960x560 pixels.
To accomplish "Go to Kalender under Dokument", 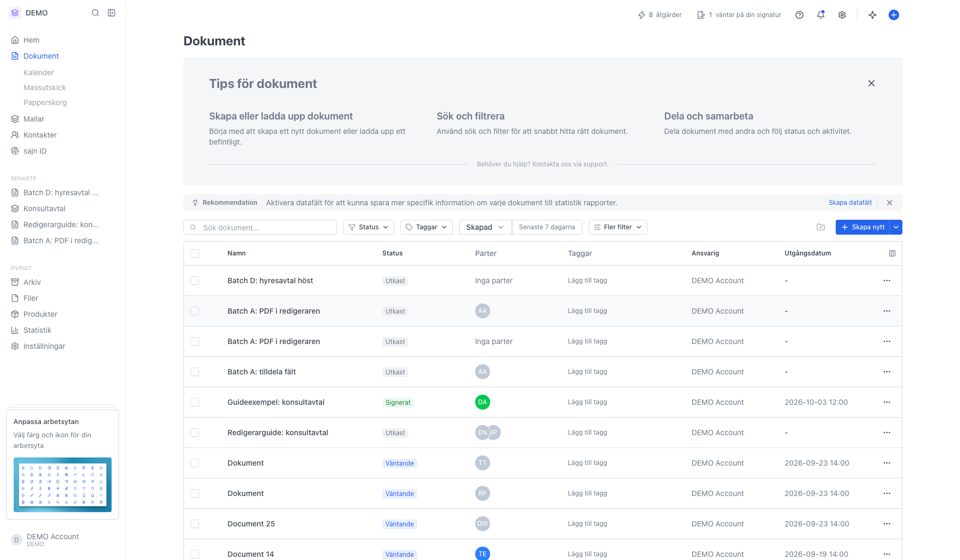I will pyautogui.click(x=38, y=73).
